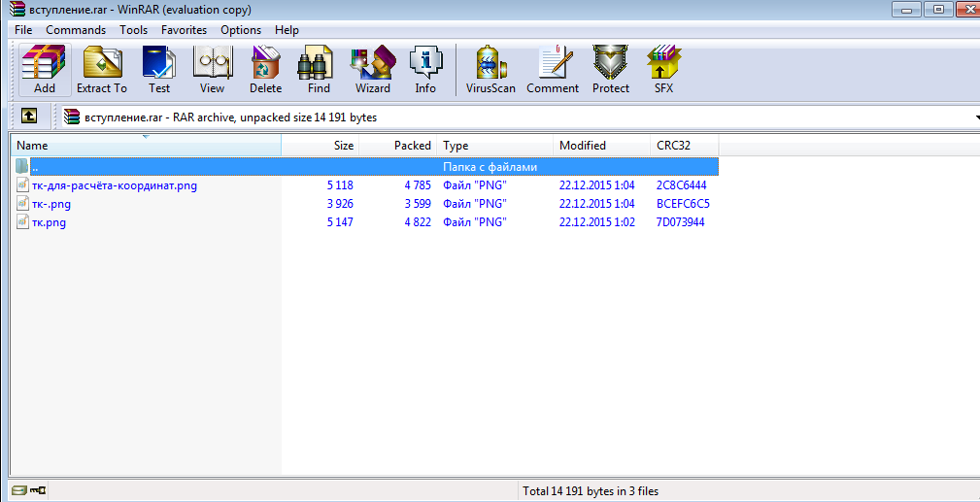Click the PNG icon beside тк-для-расчёта-координат.png

pos(22,185)
